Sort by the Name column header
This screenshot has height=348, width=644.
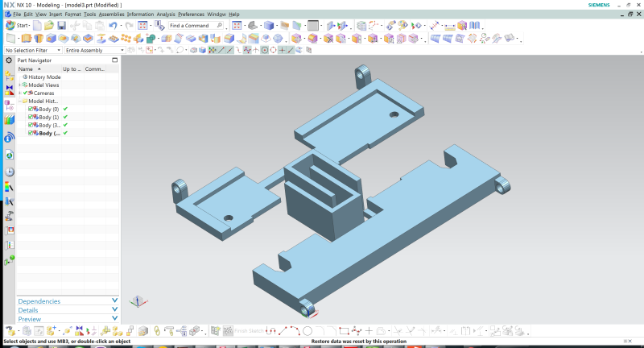[x=39, y=69]
